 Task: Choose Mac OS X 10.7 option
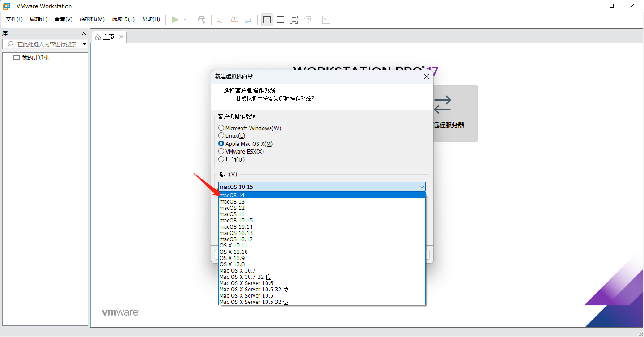click(322, 271)
